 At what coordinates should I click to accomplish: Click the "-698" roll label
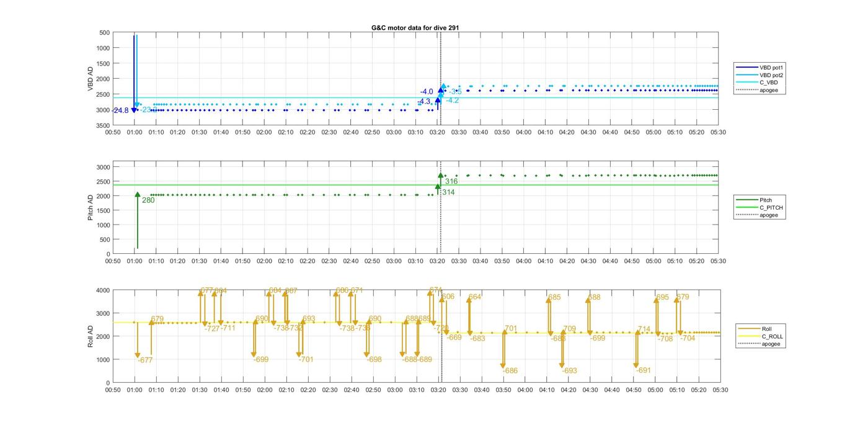pyautogui.click(x=374, y=360)
